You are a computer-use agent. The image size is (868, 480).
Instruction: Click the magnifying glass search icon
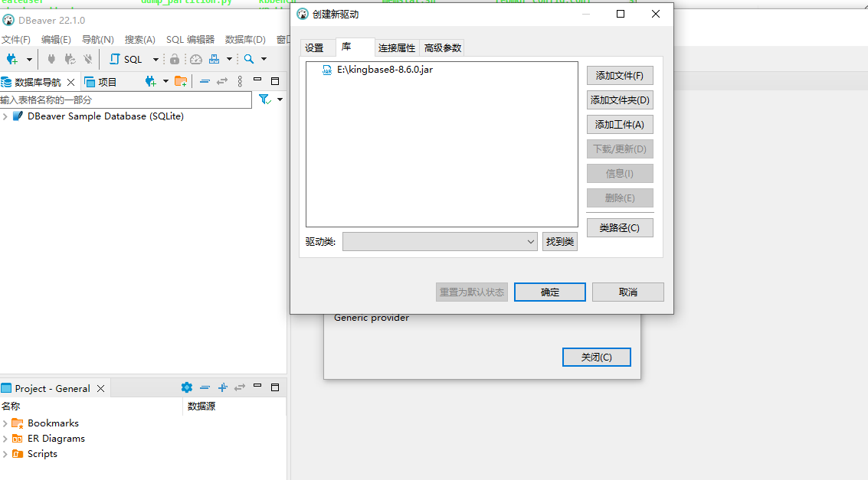click(249, 59)
